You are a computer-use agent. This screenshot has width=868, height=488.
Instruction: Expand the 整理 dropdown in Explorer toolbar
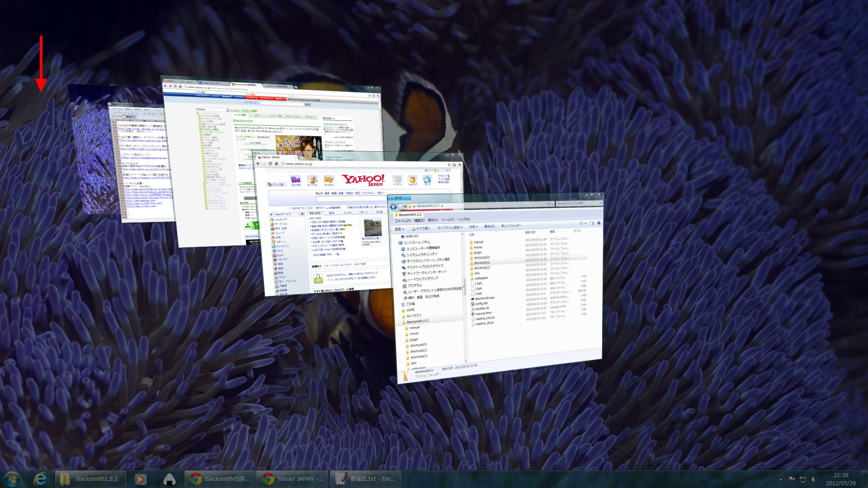(400, 229)
